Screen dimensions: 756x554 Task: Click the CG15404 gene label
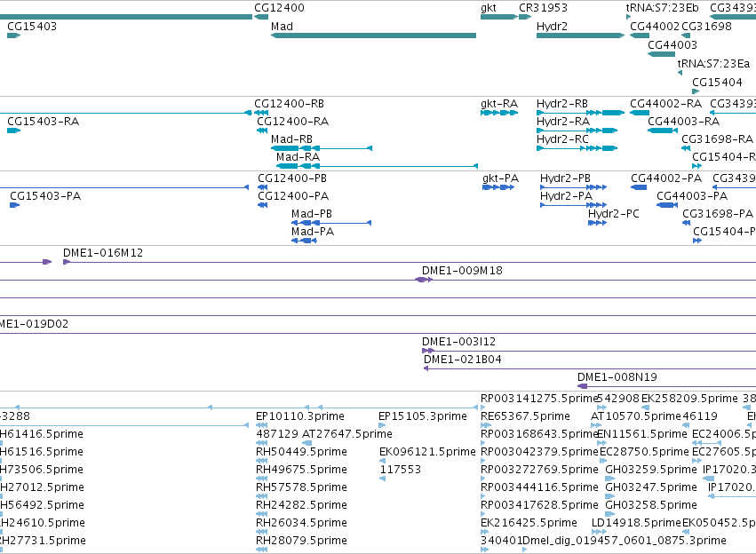[x=717, y=83]
